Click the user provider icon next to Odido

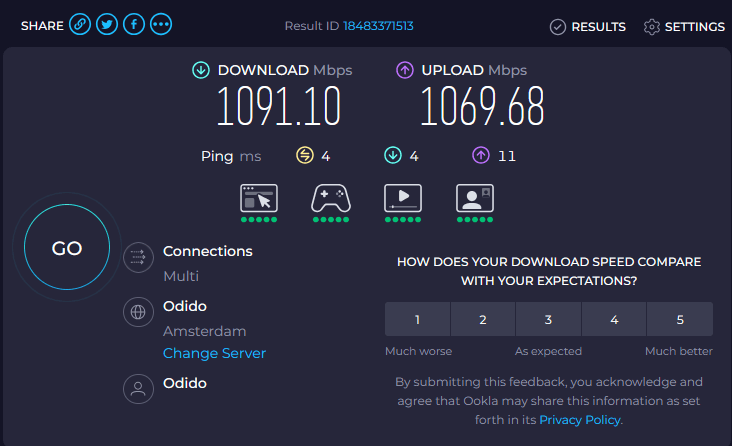(x=136, y=389)
